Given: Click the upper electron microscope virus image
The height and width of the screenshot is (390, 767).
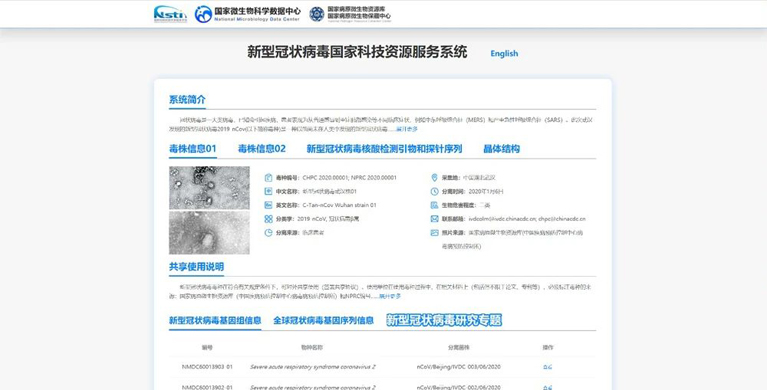Looking at the screenshot, I should coord(209,188).
